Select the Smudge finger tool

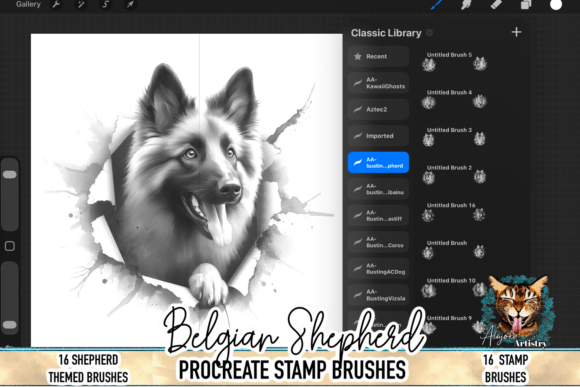(x=466, y=4)
